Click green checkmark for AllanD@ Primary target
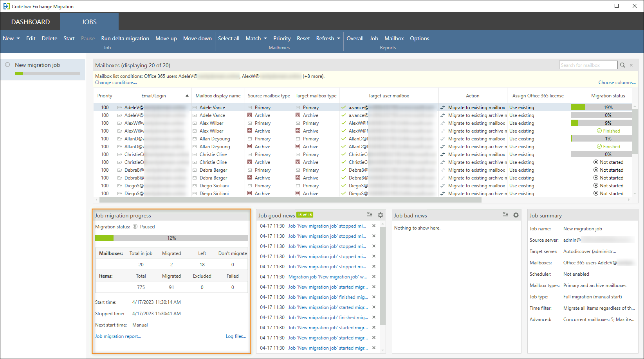The width and height of the screenshot is (644, 359). (x=344, y=138)
